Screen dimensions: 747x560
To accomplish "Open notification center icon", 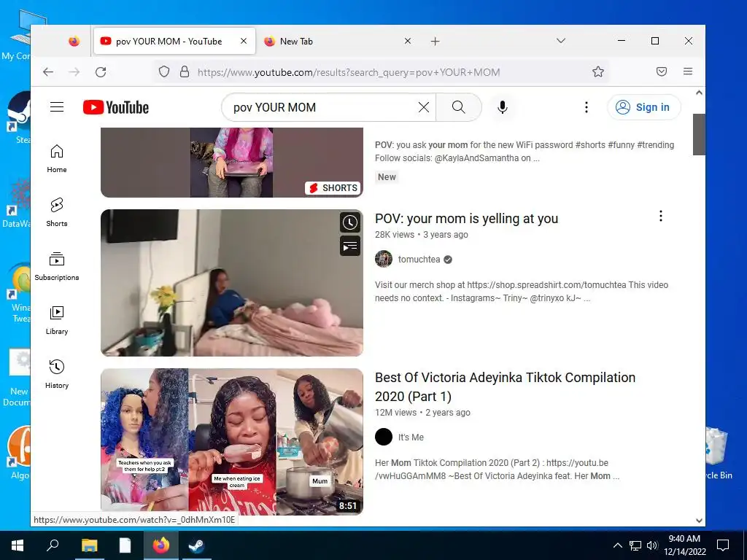I will tap(723, 545).
